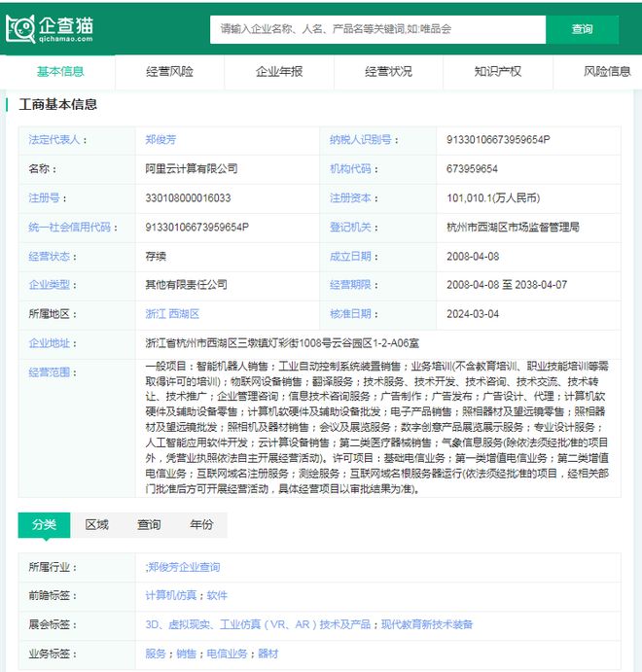The width and height of the screenshot is (642, 672).
Task: Click the 成立日期 label link
Action: coord(350,257)
